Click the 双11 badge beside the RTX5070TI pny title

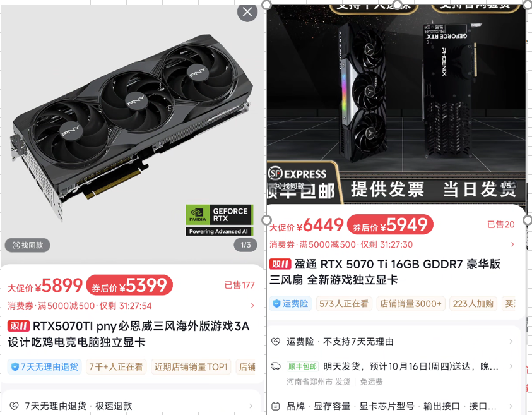(18, 326)
